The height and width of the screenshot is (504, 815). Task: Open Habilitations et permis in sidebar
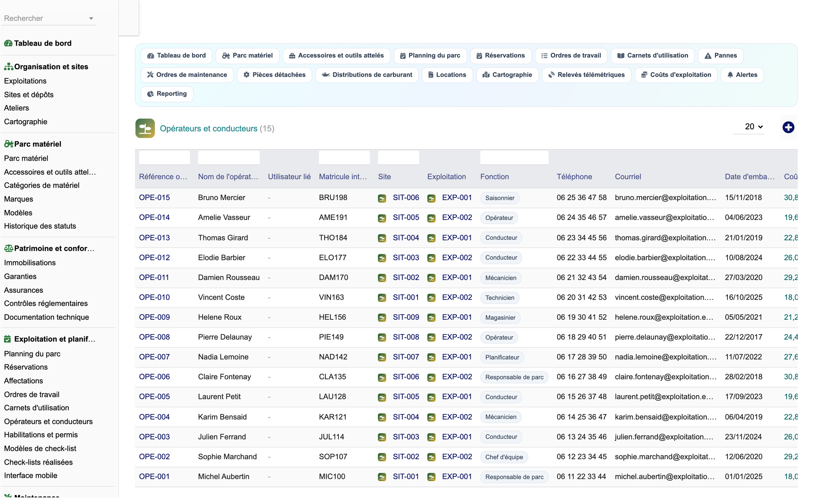tap(41, 435)
